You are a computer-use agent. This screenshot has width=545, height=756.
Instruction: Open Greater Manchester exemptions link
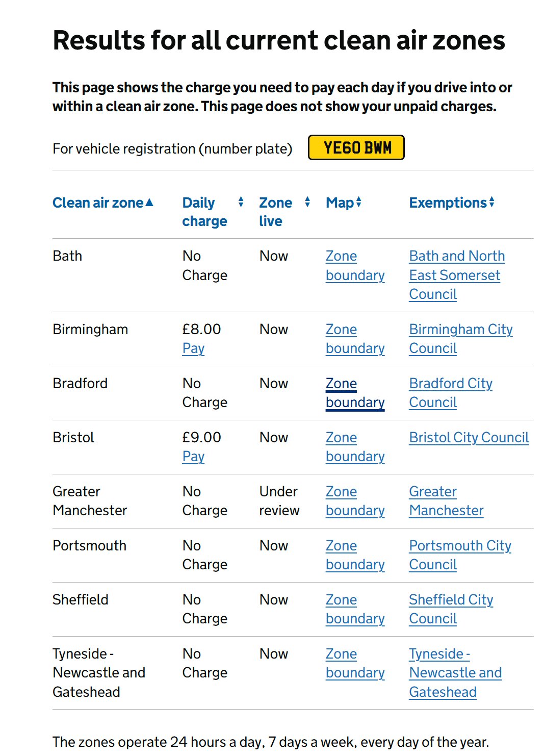point(446,501)
